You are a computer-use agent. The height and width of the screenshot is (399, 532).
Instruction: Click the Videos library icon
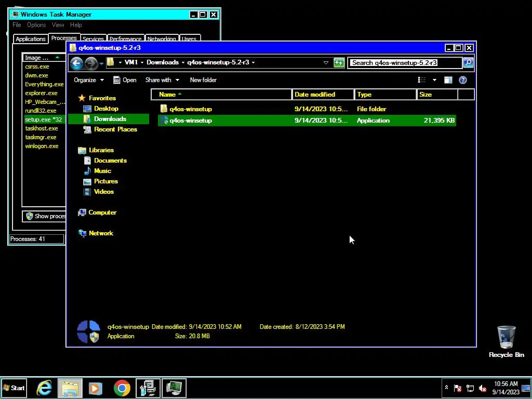pos(87,192)
